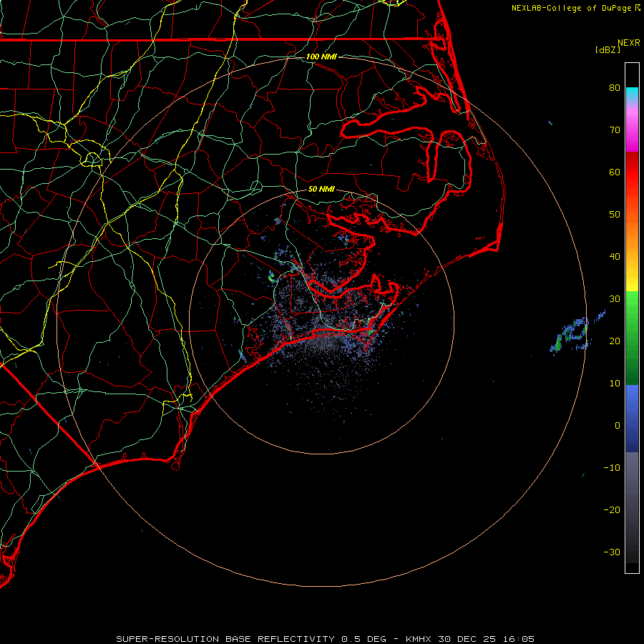Screen dimensions: 644x644
Task: Click the 100 NMI range ring label
Action: point(321,57)
